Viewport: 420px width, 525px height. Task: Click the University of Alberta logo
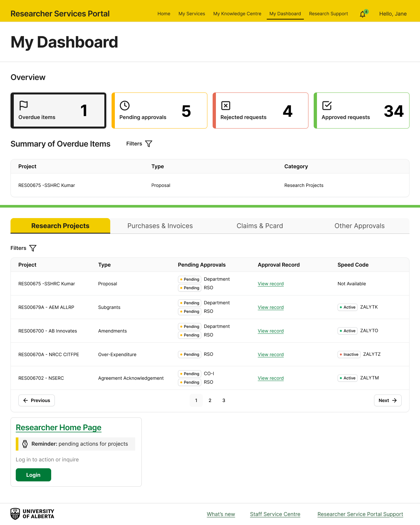point(32,514)
